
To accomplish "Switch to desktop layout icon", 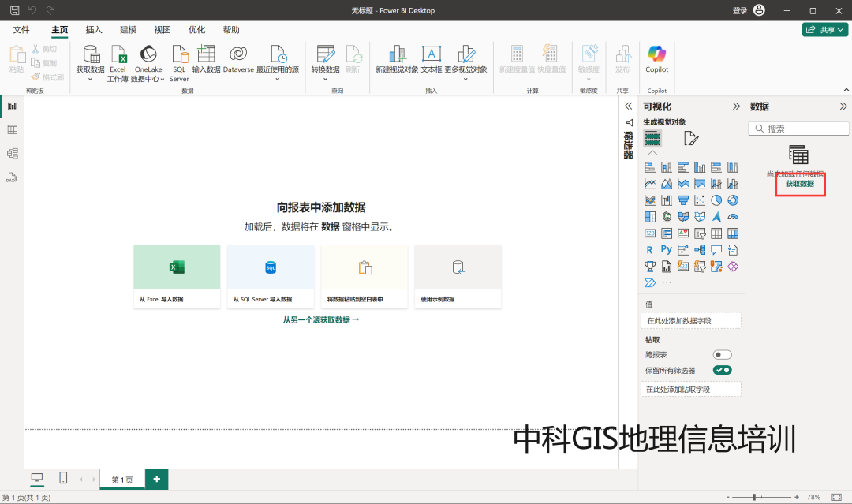I will tap(37, 478).
